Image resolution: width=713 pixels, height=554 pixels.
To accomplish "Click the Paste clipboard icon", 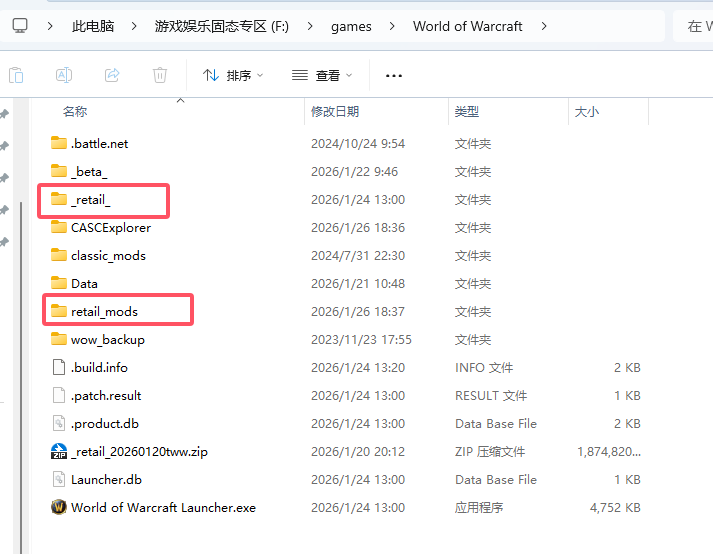I will click(16, 75).
